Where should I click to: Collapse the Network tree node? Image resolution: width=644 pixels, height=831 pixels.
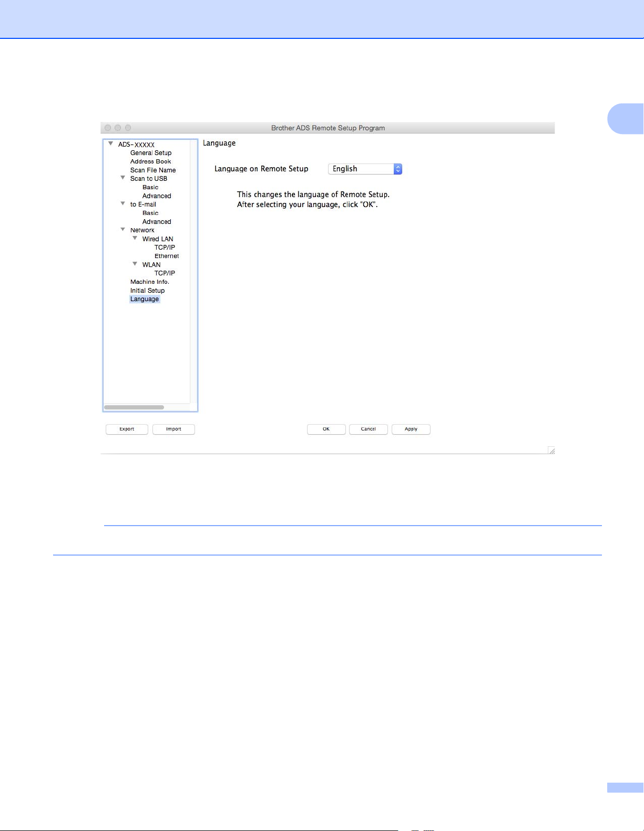click(x=122, y=229)
